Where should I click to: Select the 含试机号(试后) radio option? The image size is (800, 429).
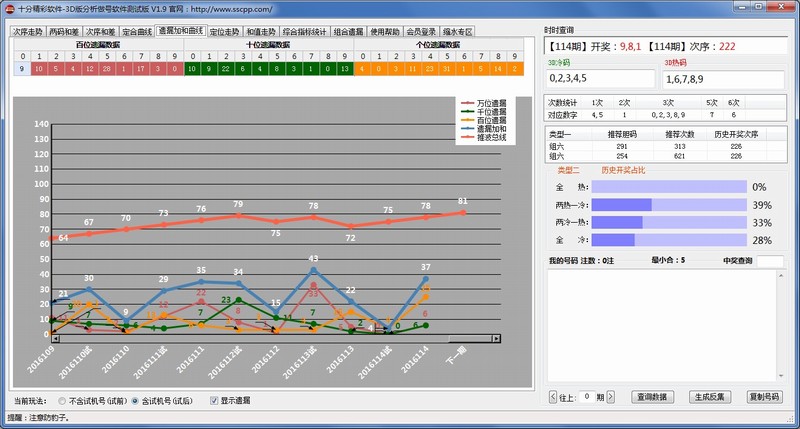click(136, 400)
